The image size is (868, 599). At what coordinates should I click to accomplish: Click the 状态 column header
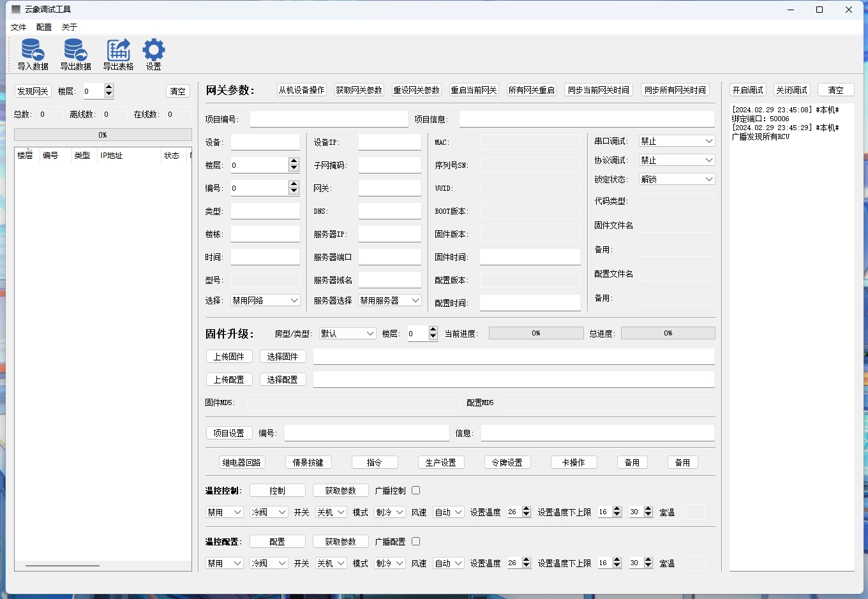[172, 156]
